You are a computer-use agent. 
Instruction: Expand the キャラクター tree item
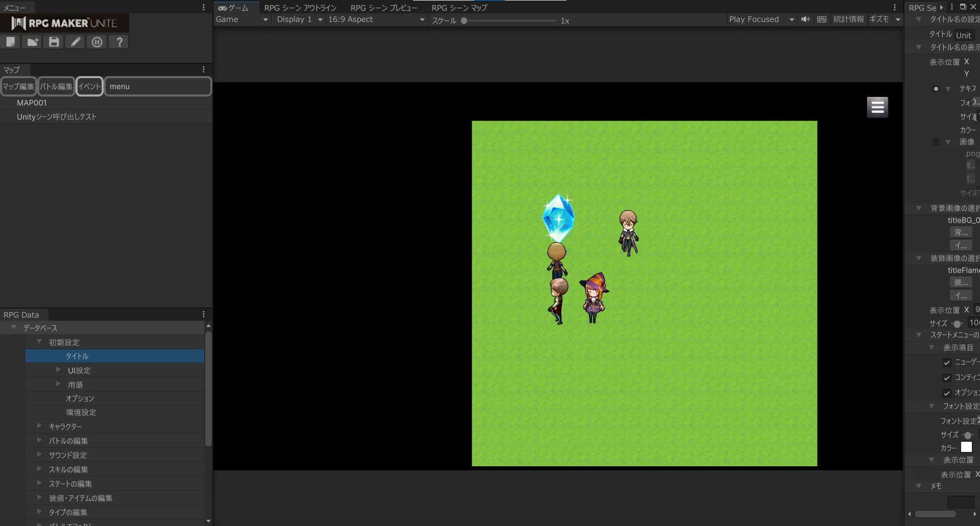pos(40,426)
